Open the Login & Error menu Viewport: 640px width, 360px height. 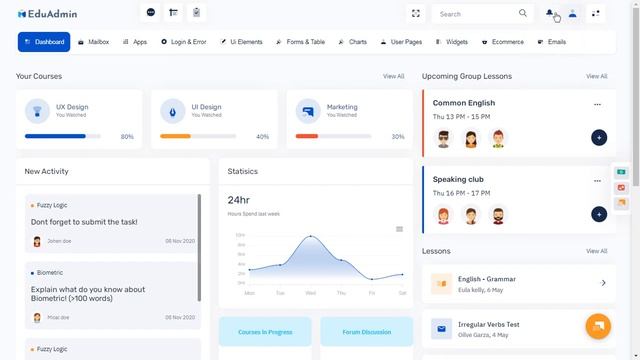[184, 42]
